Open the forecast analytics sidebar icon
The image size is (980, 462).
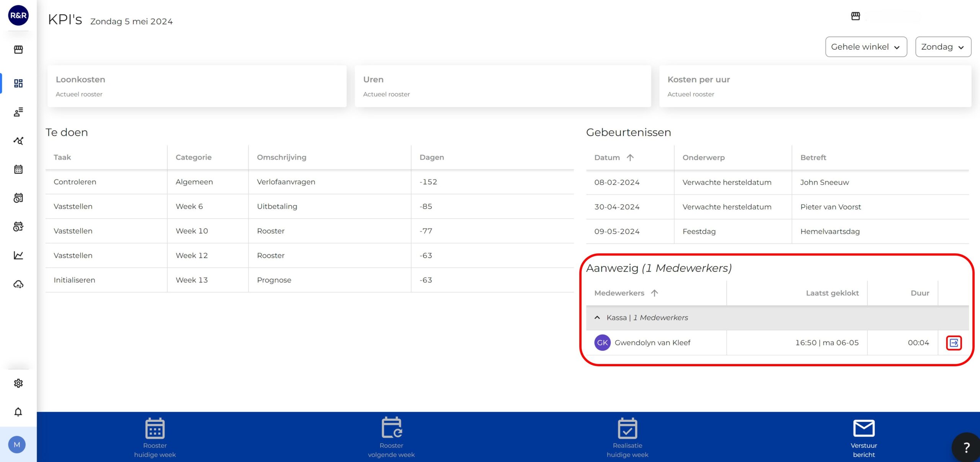(18, 140)
